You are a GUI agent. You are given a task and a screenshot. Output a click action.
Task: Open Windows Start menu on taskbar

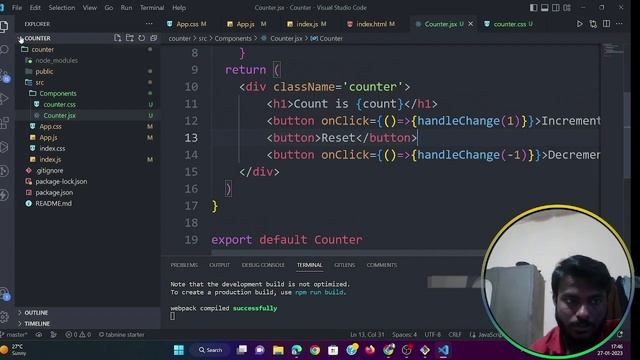tap(179, 350)
